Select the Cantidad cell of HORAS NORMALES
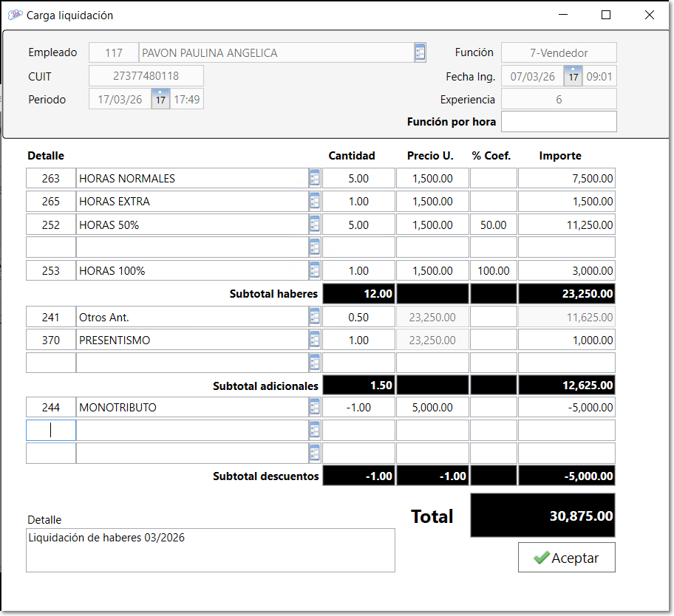 (x=358, y=178)
